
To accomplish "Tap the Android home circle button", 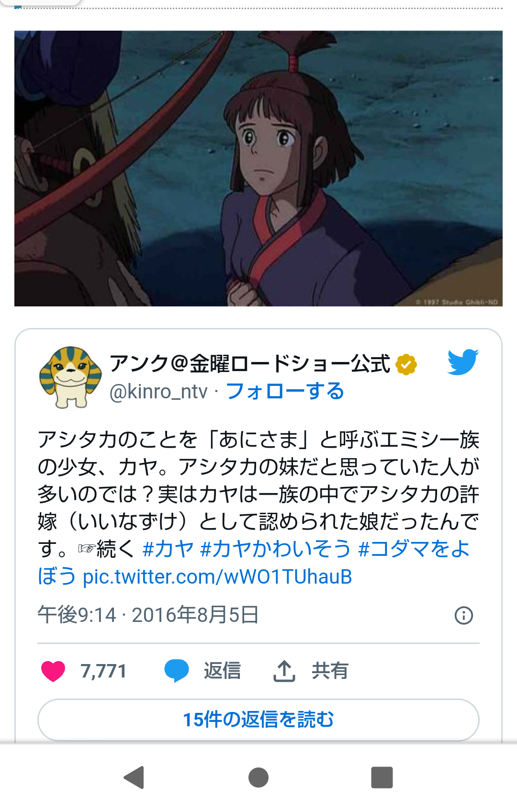I will coord(258,777).
